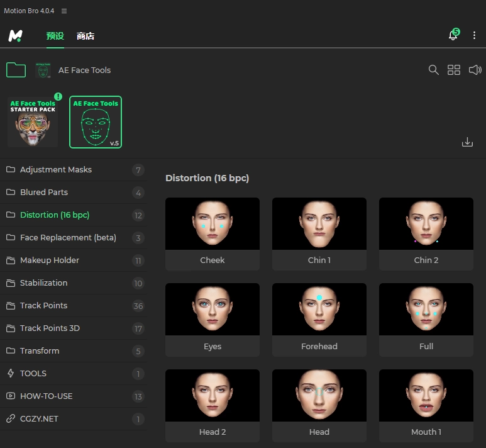The image size is (486, 448).
Task: Click folder icon beside Adjustment Masks
Action: tap(11, 169)
